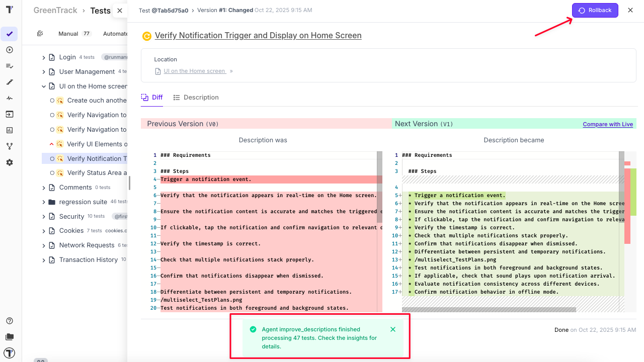644x362 pixels.
Task: Click the export box icon in the sidebar
Action: (x=9, y=114)
